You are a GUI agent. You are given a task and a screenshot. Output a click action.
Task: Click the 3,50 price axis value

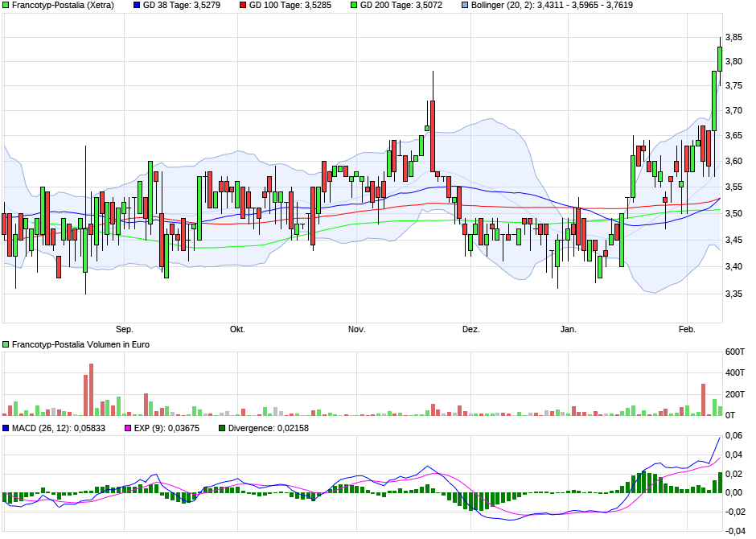tap(733, 213)
